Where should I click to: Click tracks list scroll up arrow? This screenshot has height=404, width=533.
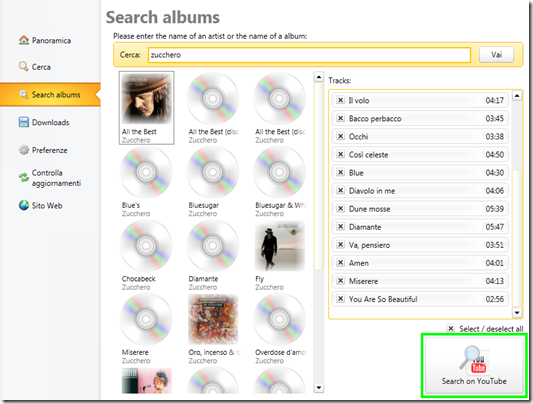point(517,95)
